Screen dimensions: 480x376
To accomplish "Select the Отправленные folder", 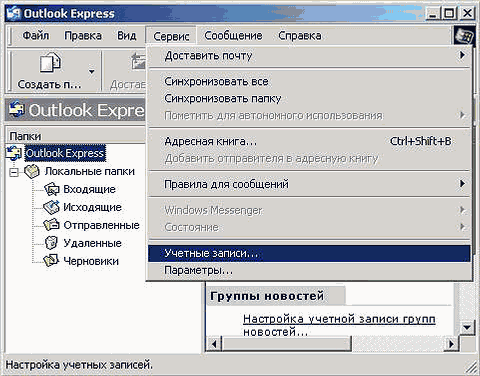I will point(101,225).
